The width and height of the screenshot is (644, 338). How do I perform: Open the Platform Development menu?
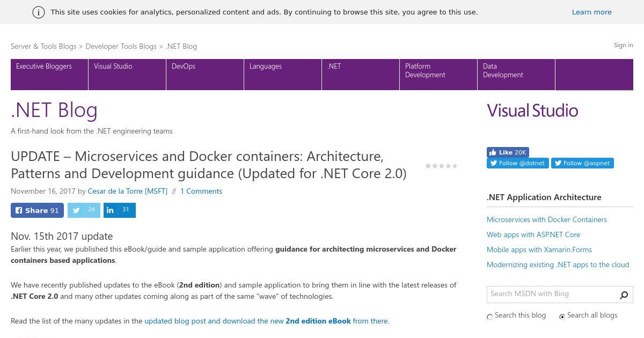tap(438, 75)
